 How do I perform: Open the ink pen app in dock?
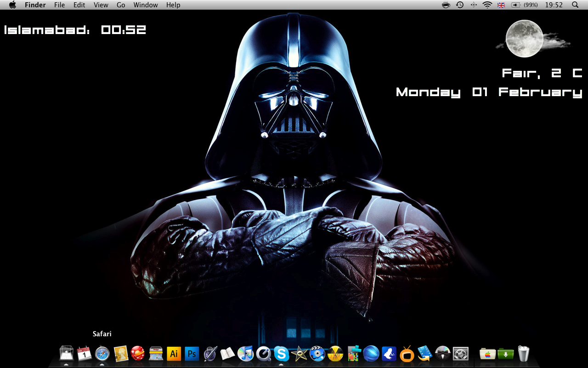(210, 353)
